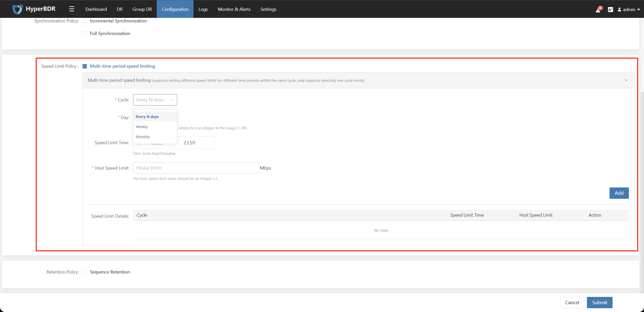Screen dimensions: 644x312
Task: Go to the Dashboard tab
Action: tap(96, 9)
